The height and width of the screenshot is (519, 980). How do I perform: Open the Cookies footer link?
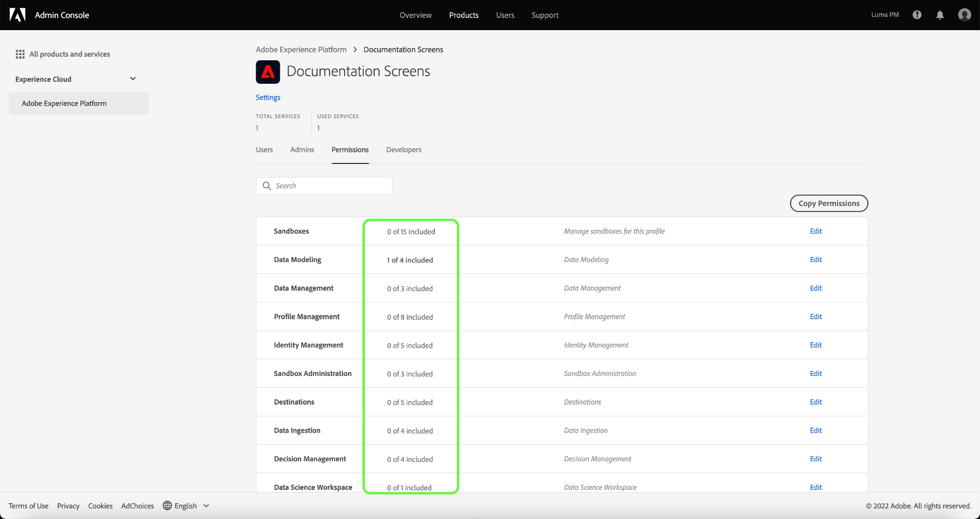[101, 506]
